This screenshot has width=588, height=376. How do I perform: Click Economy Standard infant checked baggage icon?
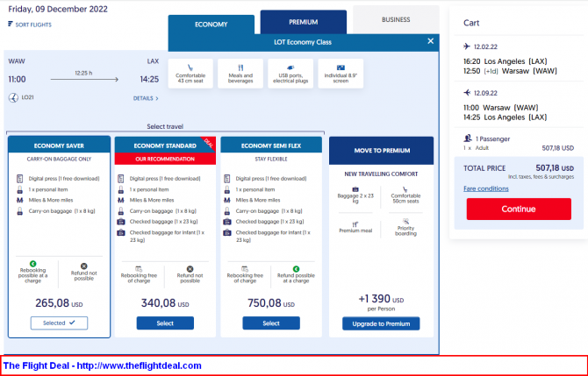coord(121,232)
